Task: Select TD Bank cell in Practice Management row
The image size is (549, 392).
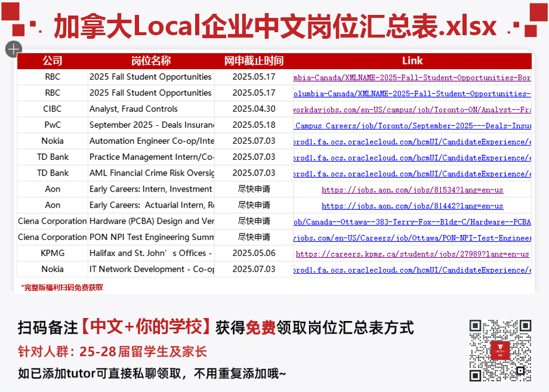Action: 53,157
